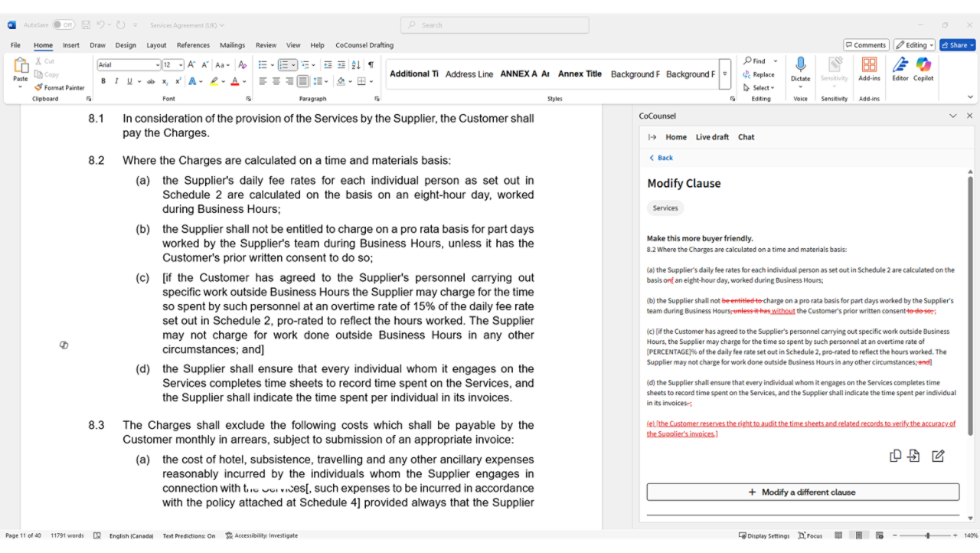
Task: Click the Format Painter tool
Action: [x=60, y=88]
